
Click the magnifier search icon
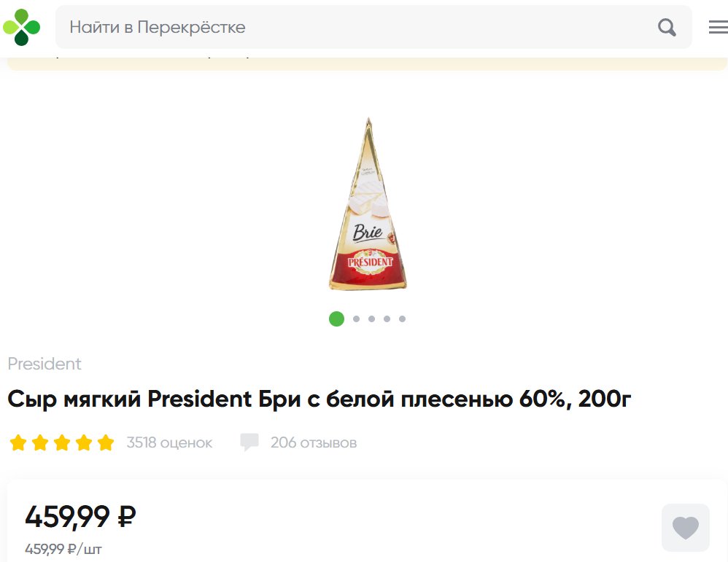click(667, 28)
